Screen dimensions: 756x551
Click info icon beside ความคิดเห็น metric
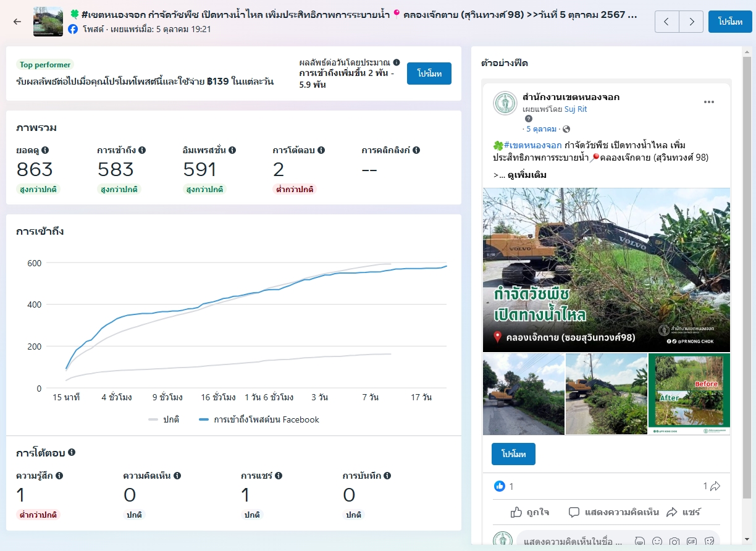point(177,476)
